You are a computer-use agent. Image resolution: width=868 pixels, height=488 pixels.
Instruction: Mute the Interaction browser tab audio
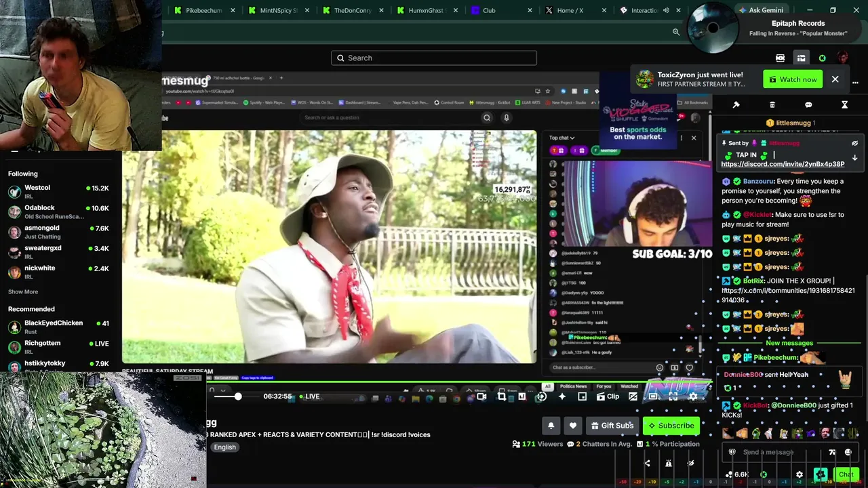tap(666, 10)
